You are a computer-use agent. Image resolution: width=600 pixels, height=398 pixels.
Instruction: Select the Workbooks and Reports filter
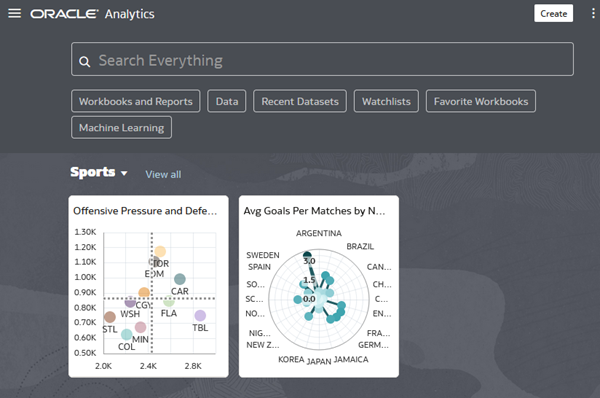pyautogui.click(x=135, y=101)
